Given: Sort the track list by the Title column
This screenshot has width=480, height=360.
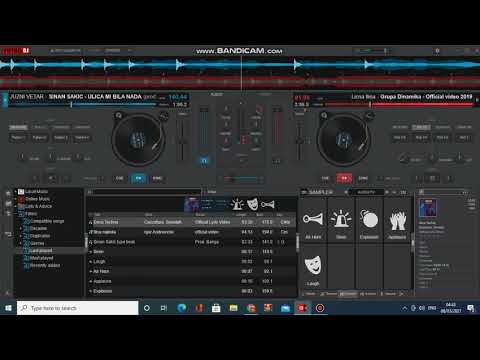Looking at the screenshot, I should (x=97, y=215).
